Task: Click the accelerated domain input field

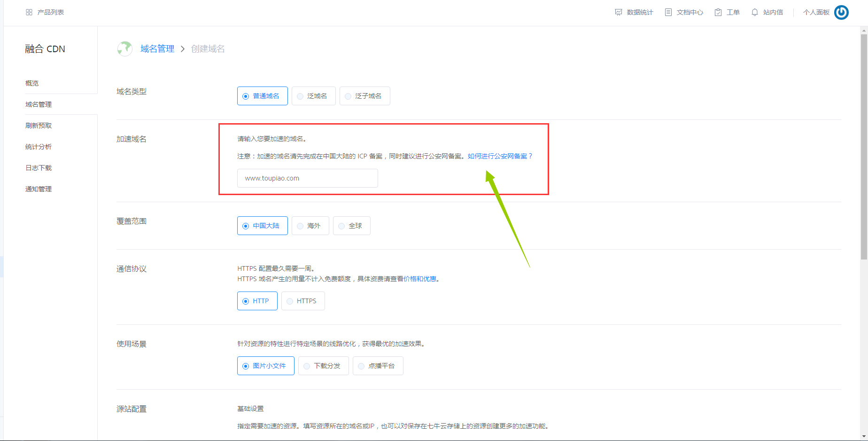Action: [307, 178]
